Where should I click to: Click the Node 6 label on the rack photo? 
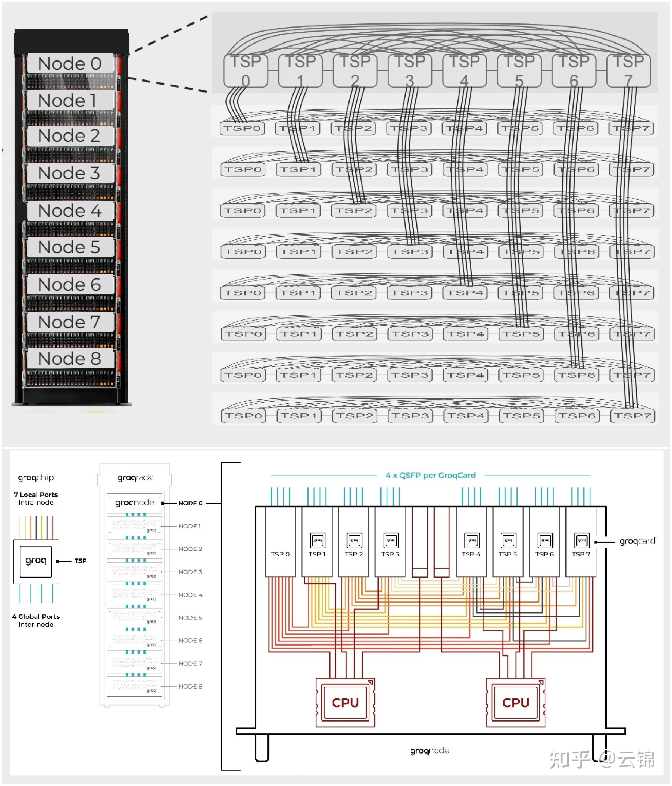70,285
